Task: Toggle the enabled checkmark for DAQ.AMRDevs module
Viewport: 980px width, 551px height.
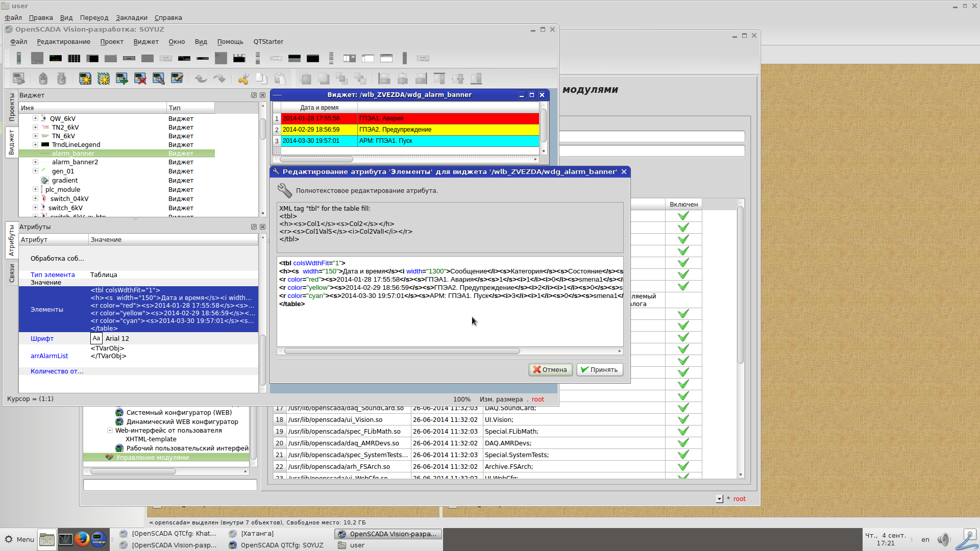Action: (x=683, y=443)
